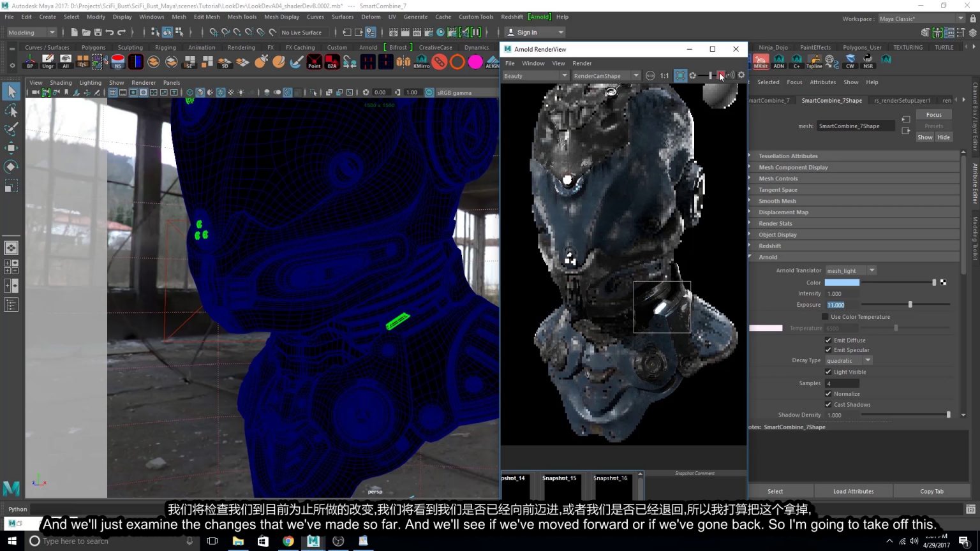Click the save scene icon

point(98,32)
